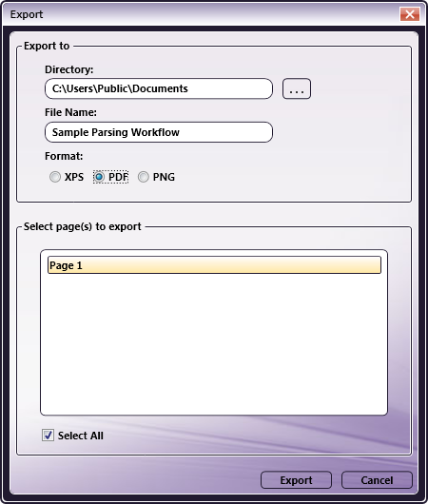
Task: Toggle the Select All checkbox
Action: 48,436
